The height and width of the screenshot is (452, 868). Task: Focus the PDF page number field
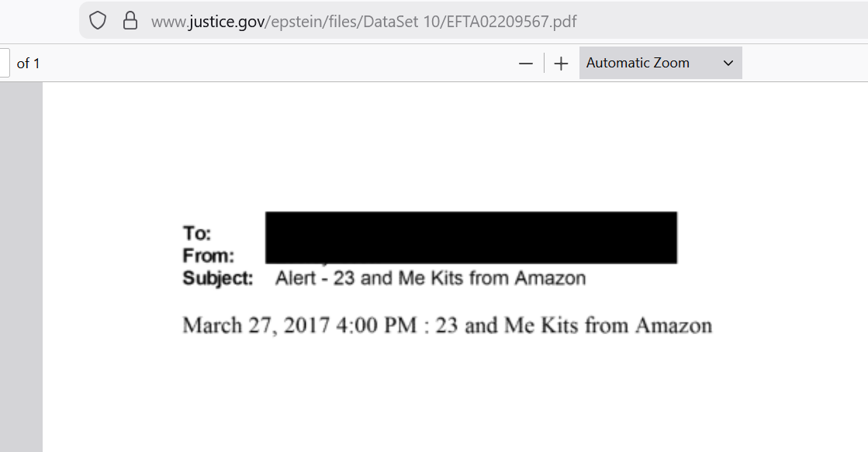coord(5,63)
